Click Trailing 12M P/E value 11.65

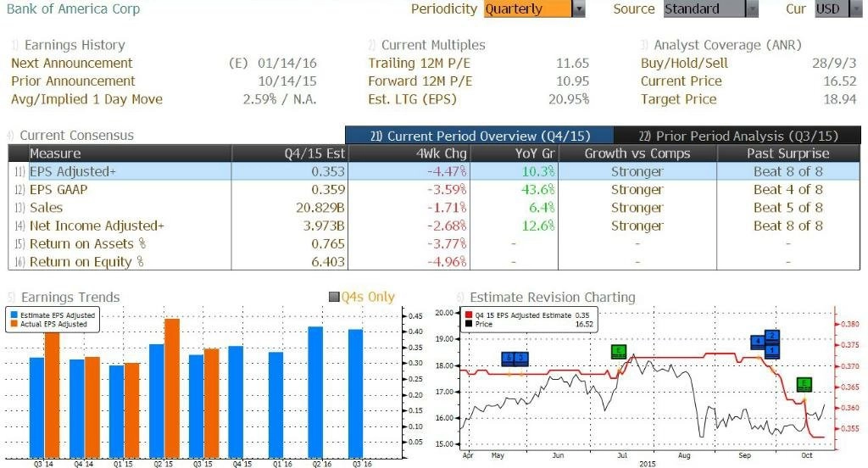coord(572,63)
